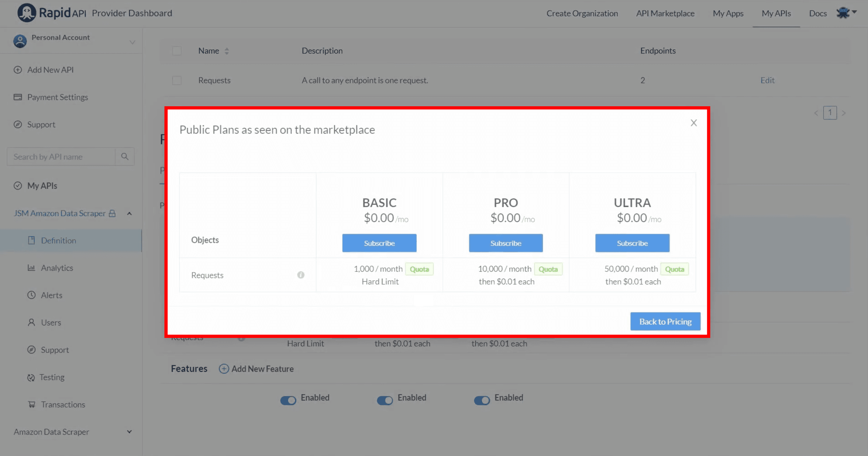The image size is (868, 456).
Task: Subscribe to the BASIC plan
Action: click(379, 243)
